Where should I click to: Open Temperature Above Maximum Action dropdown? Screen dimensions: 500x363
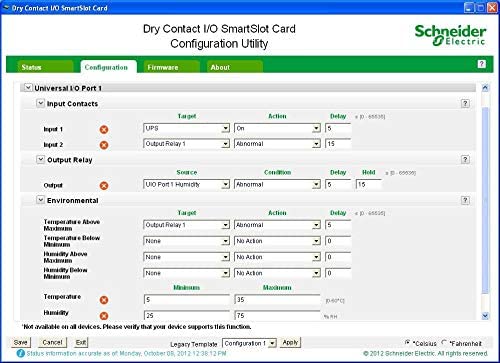point(277,225)
